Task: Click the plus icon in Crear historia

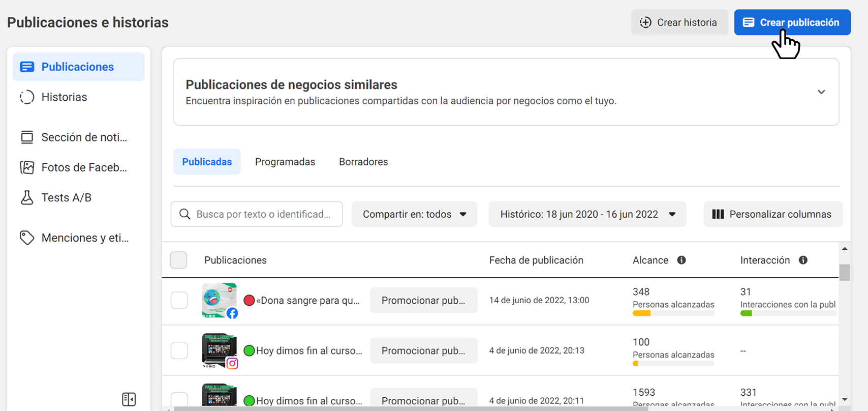Action: (645, 22)
